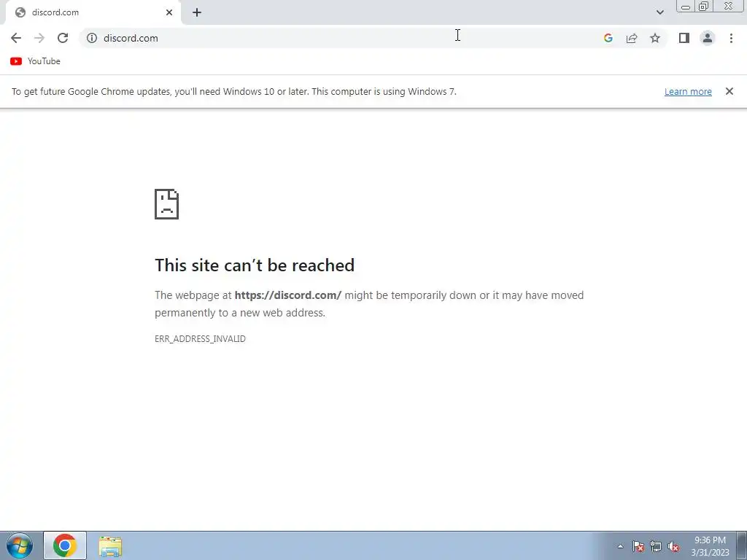747x560 pixels.
Task: Show hidden system tray icons
Action: point(620,546)
